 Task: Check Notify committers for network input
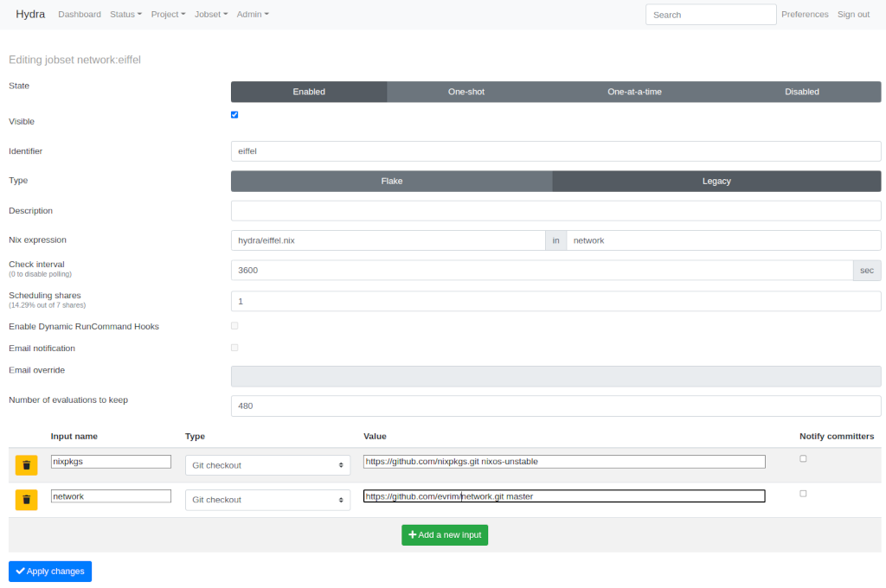pos(803,494)
